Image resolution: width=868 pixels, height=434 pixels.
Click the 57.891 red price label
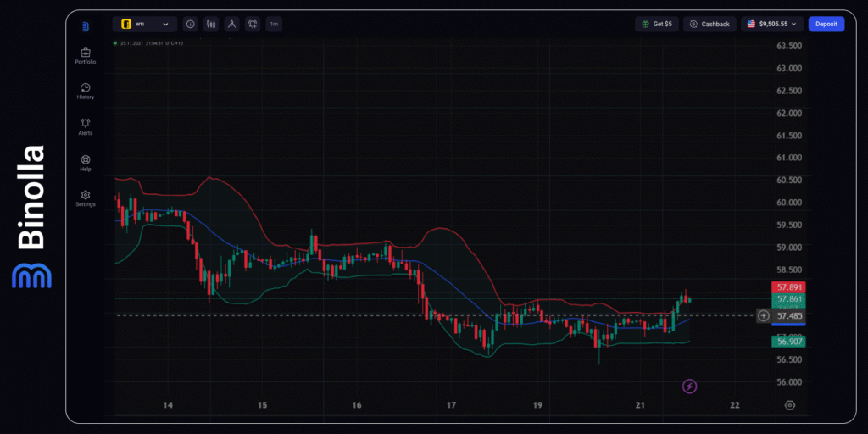[x=788, y=287]
